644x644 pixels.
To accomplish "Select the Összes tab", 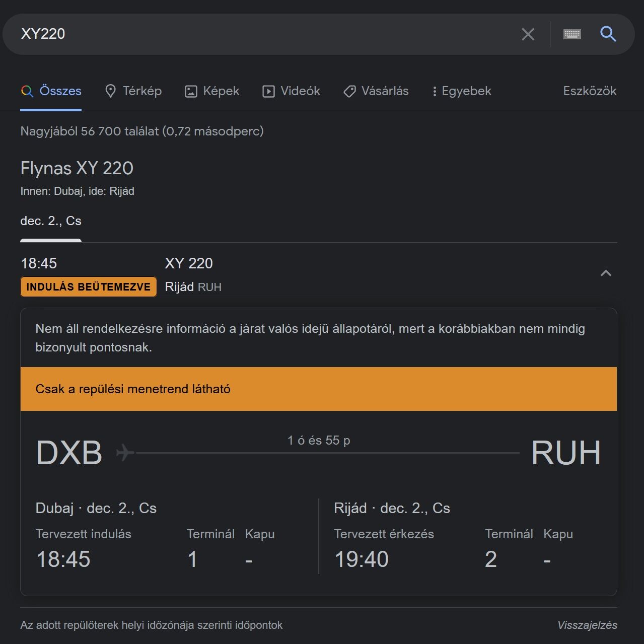I will pyautogui.click(x=51, y=91).
